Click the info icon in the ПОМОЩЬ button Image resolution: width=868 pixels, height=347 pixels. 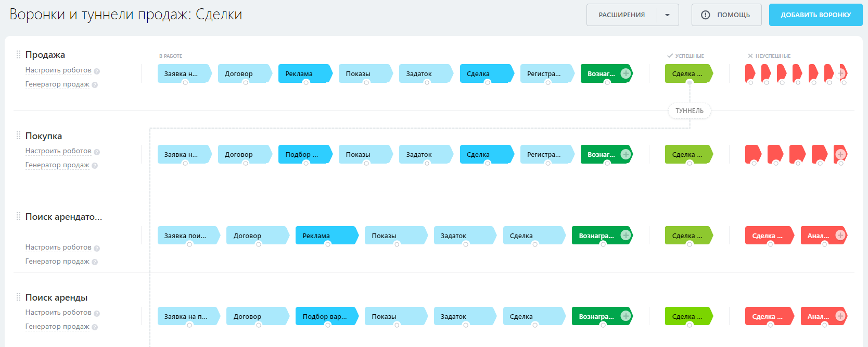click(x=706, y=15)
